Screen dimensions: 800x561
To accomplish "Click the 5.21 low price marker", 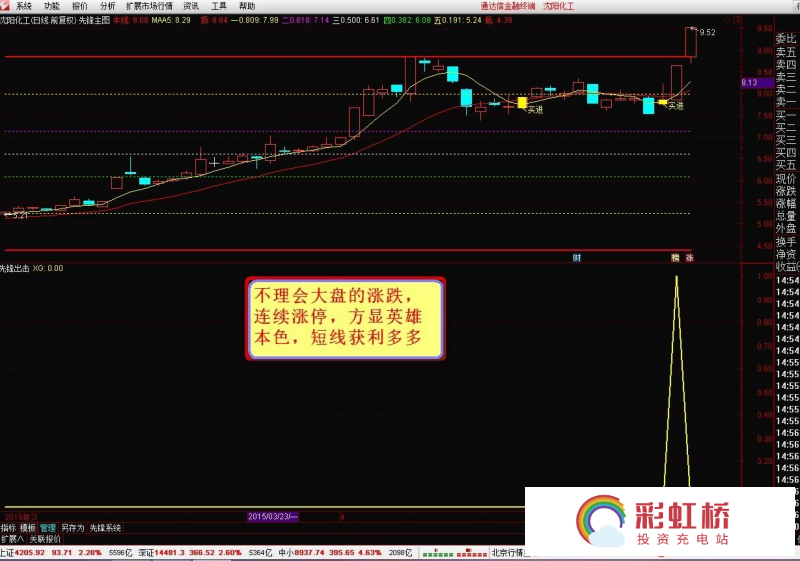I will (x=16, y=215).
